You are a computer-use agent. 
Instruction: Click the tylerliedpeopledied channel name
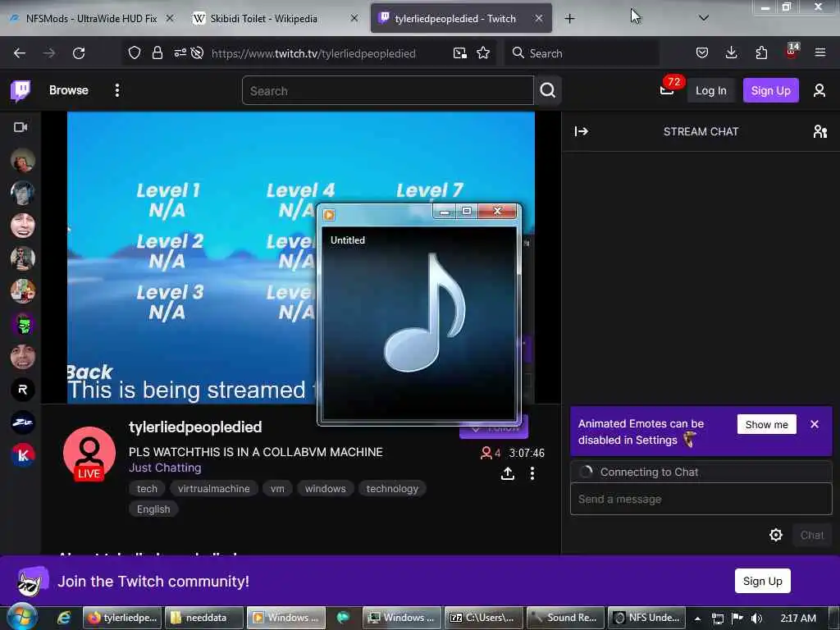point(195,427)
